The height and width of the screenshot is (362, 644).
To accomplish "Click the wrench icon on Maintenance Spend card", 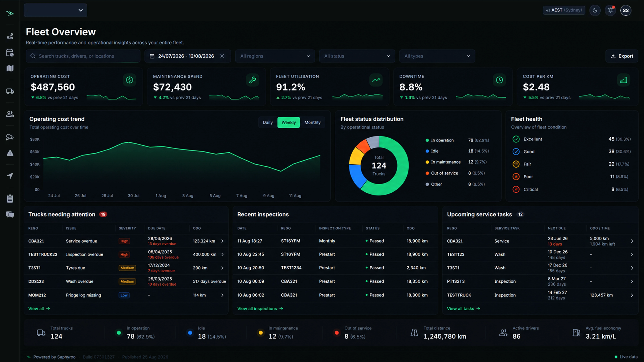I will (x=253, y=80).
